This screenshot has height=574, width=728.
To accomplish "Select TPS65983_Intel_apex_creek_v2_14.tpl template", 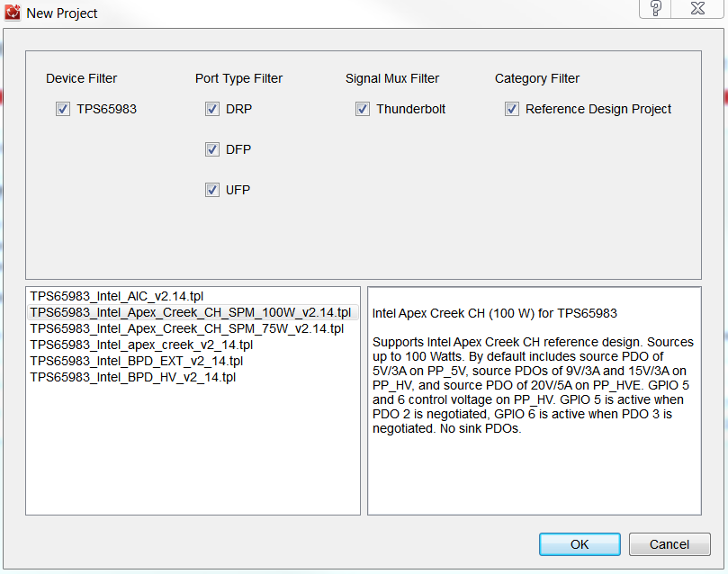I will pos(141,345).
